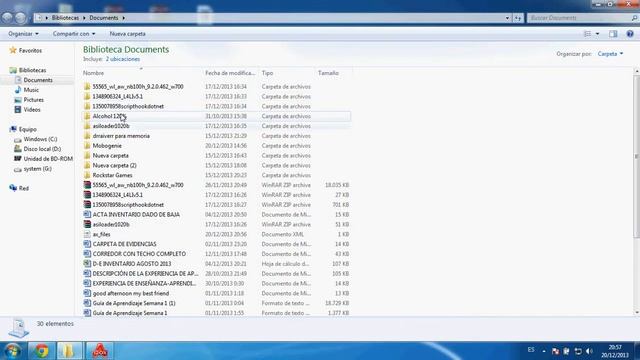Select EXPERIENCIA DE ENSEÑANZA-APRENDI... file
The height and width of the screenshot is (360, 640).
tap(144, 283)
